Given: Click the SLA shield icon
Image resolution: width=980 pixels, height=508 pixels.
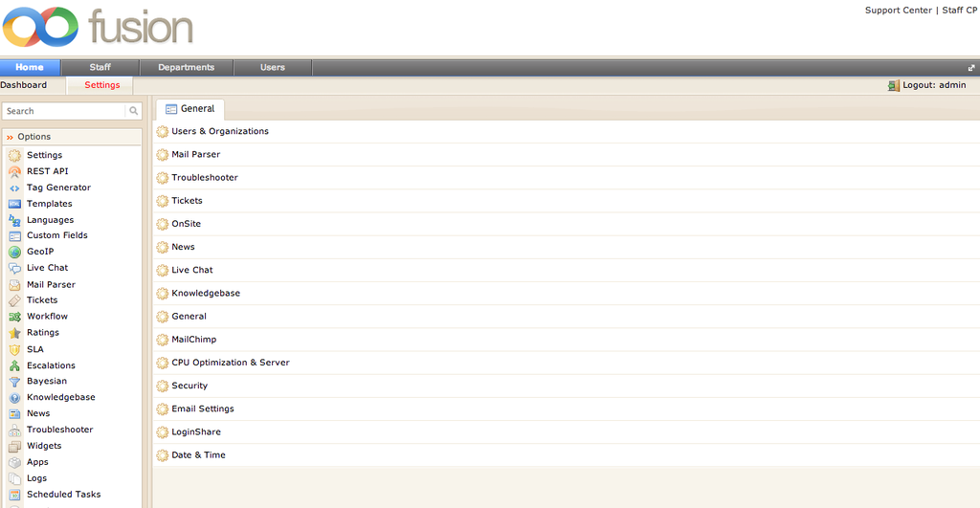Looking at the screenshot, I should (x=14, y=349).
